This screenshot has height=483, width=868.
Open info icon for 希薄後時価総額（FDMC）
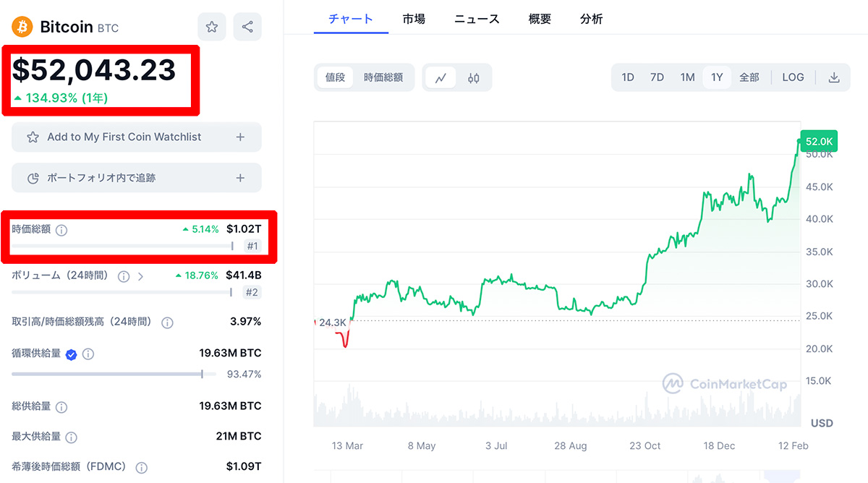click(142, 468)
